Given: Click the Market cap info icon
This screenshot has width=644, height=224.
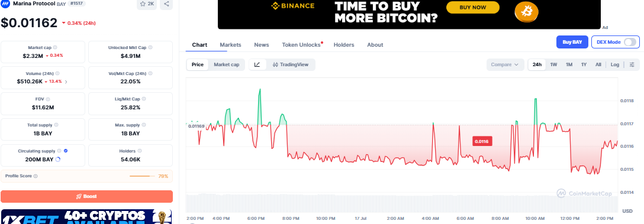Looking at the screenshot, I should [x=55, y=48].
